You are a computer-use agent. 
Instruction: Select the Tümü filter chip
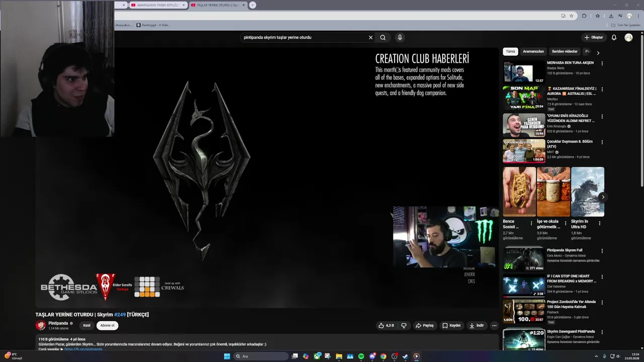click(511, 51)
